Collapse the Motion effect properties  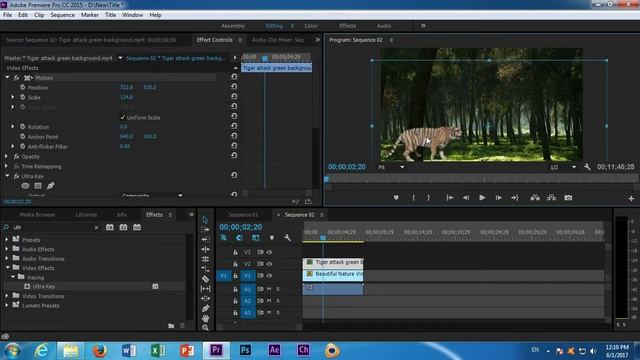pos(7,77)
